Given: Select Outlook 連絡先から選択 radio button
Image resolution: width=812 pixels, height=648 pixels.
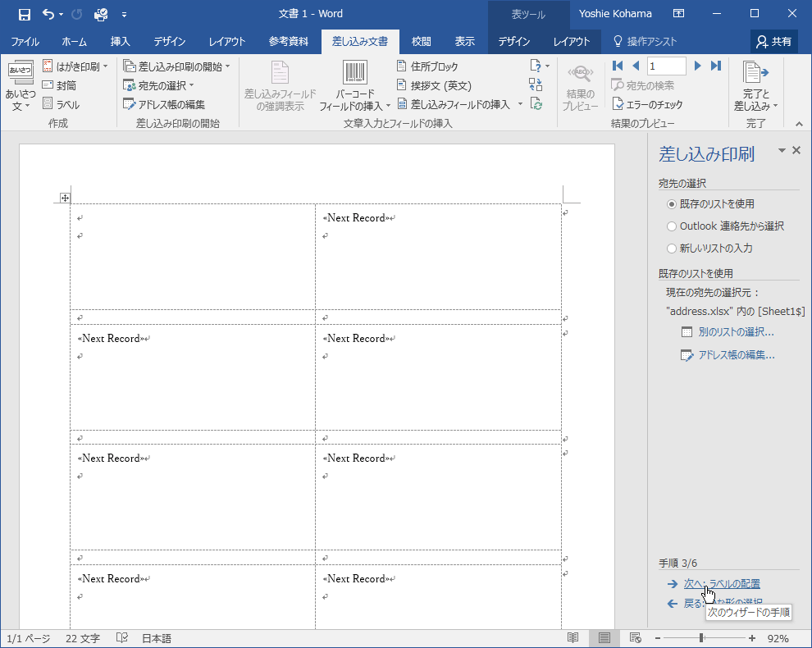Looking at the screenshot, I should 672,226.
